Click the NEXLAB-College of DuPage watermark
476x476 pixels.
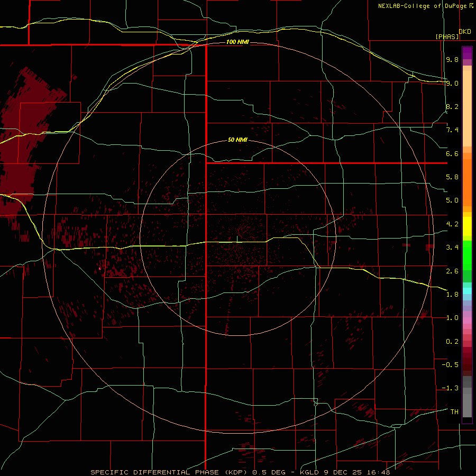(x=425, y=6)
